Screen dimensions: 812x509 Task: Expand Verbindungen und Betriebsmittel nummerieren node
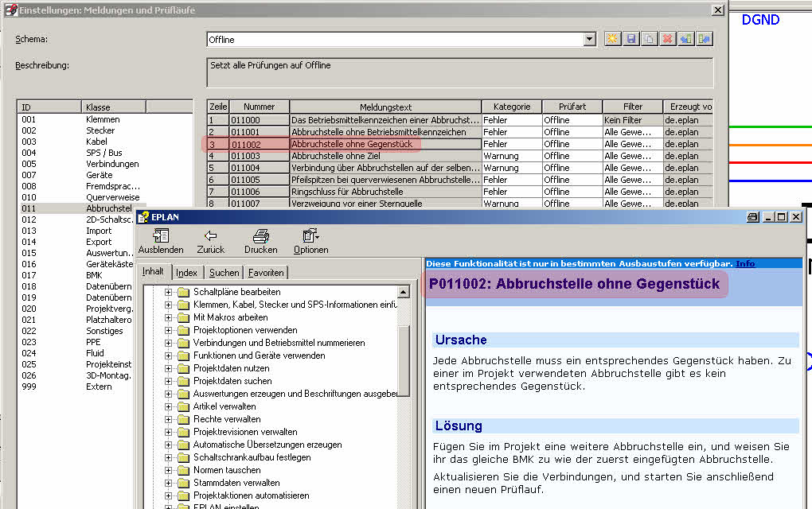pos(168,343)
